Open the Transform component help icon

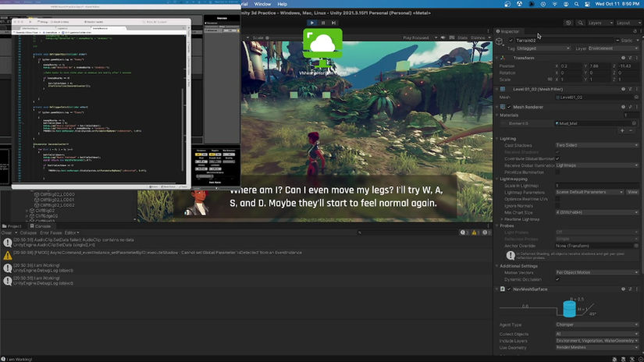(623, 58)
